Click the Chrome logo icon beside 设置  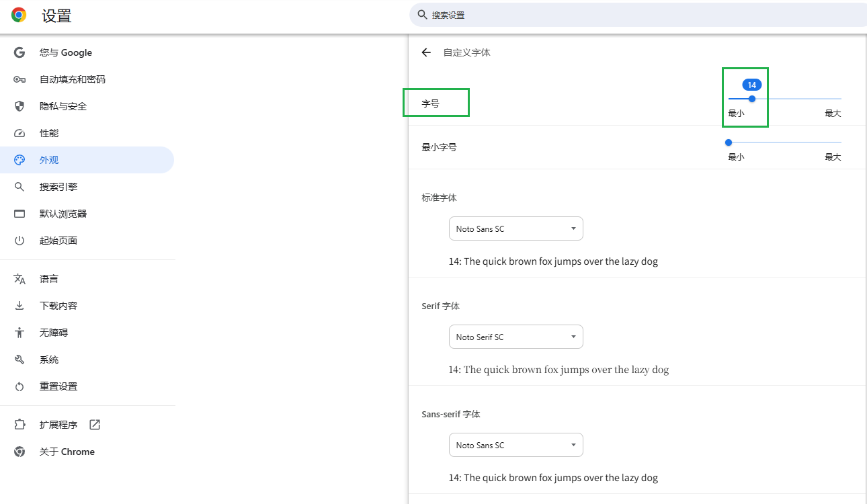click(19, 15)
